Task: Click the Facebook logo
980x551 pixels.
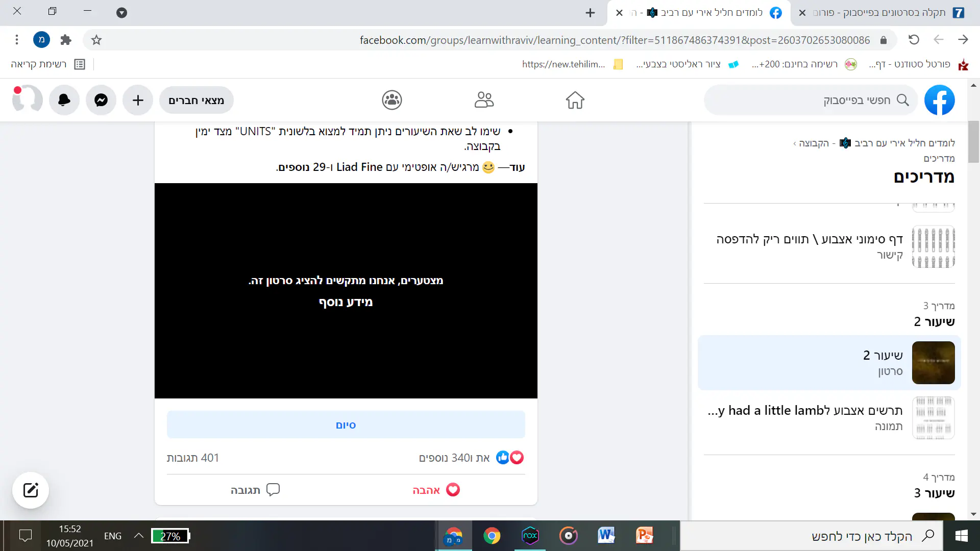Action: (x=939, y=100)
